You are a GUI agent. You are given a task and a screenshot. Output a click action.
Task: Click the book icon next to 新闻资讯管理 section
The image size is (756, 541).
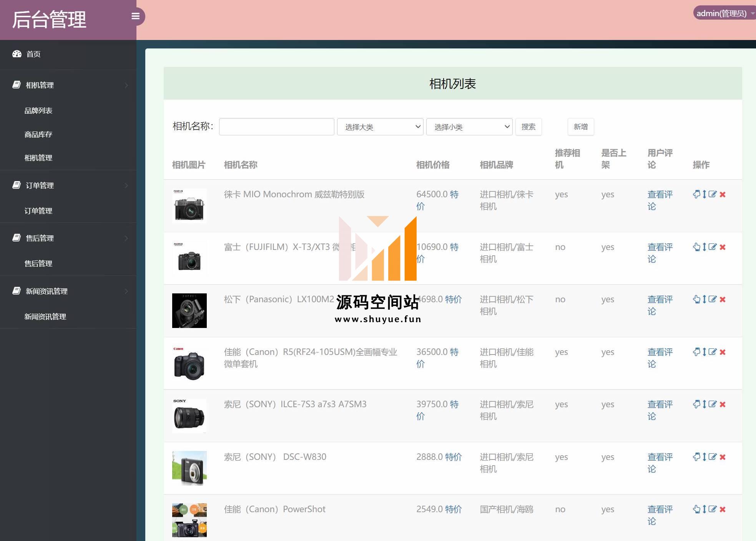[x=17, y=291]
